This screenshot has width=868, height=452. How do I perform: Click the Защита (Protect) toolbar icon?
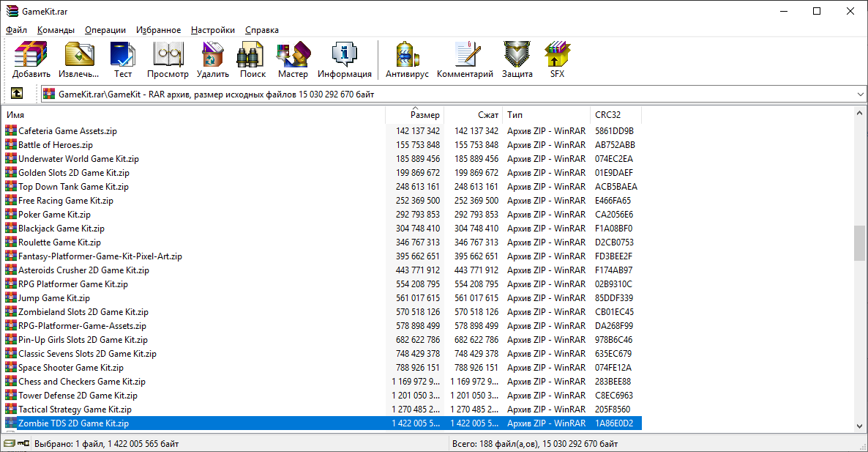click(517, 59)
